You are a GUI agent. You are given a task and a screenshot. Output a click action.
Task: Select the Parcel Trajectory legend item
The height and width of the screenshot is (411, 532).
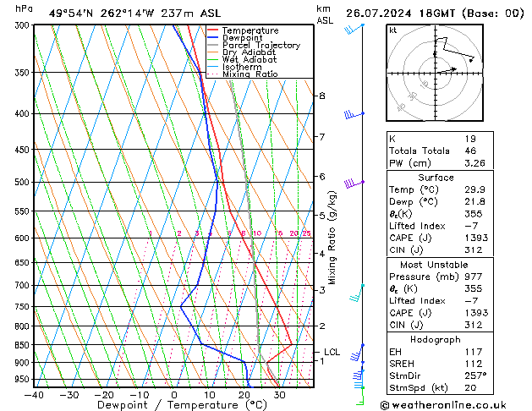[x=260, y=46]
